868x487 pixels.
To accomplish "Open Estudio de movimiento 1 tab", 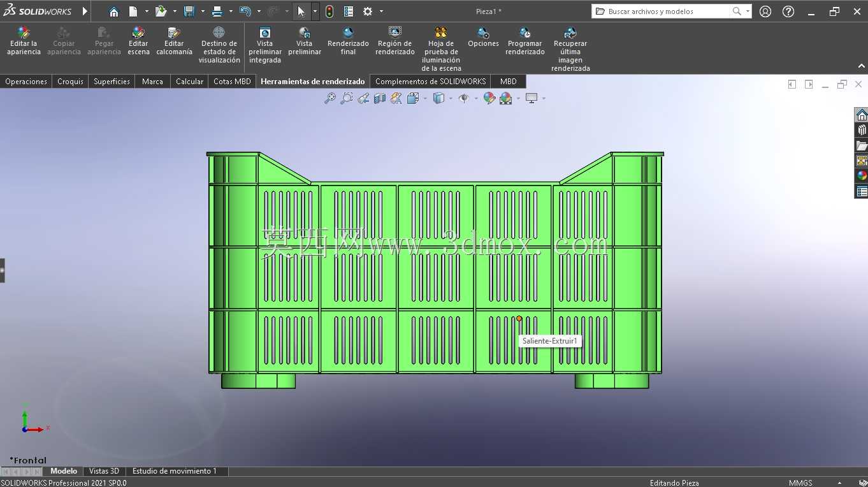I will pyautogui.click(x=175, y=471).
